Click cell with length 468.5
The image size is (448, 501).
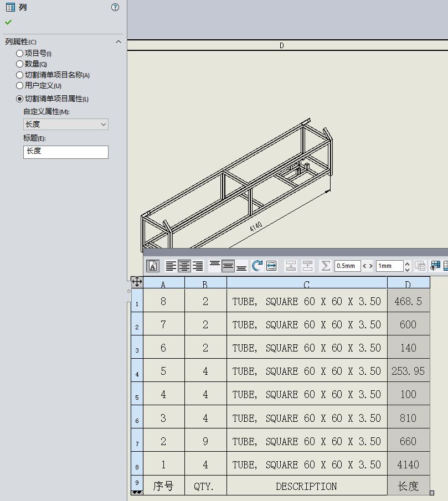(x=408, y=301)
